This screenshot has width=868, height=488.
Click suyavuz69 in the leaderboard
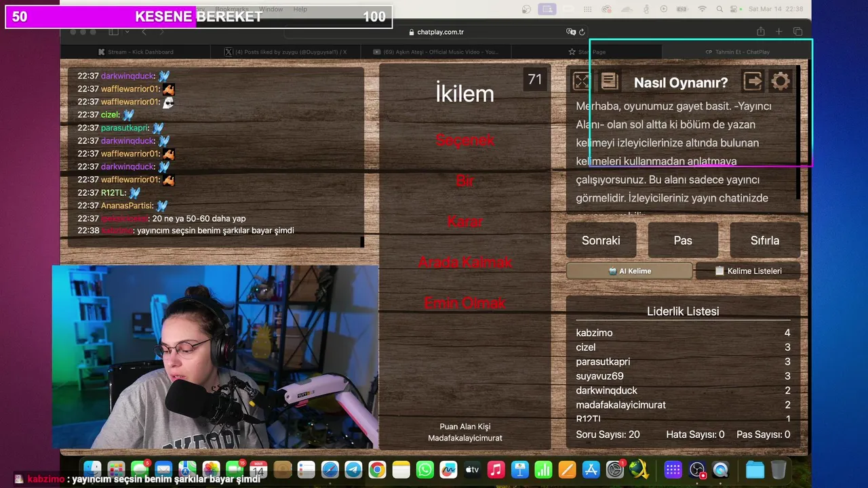coord(599,376)
